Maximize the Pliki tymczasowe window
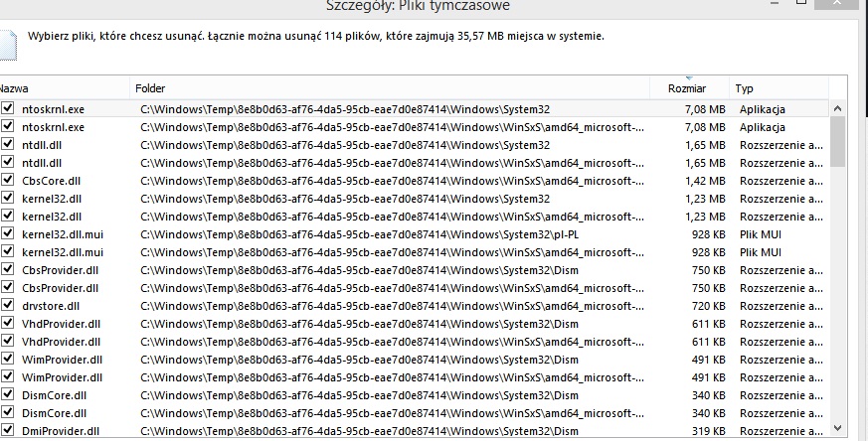868x441 pixels. click(801, 3)
